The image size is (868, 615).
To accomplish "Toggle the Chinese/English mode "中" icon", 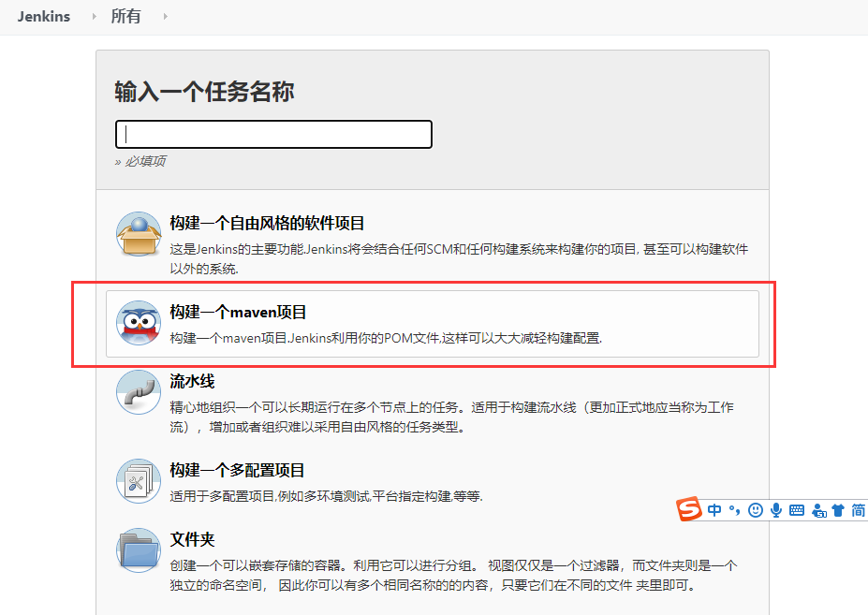I will coord(714,510).
